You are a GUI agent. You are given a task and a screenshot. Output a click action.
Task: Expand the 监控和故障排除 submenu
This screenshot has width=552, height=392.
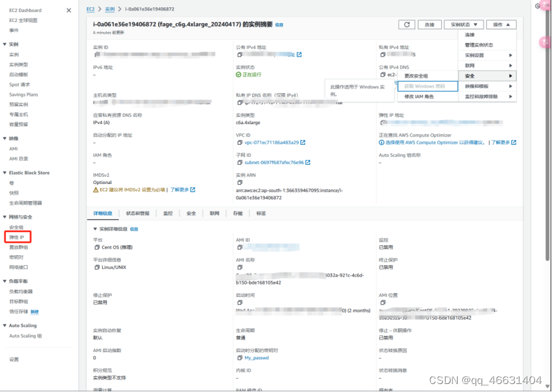coord(487,96)
